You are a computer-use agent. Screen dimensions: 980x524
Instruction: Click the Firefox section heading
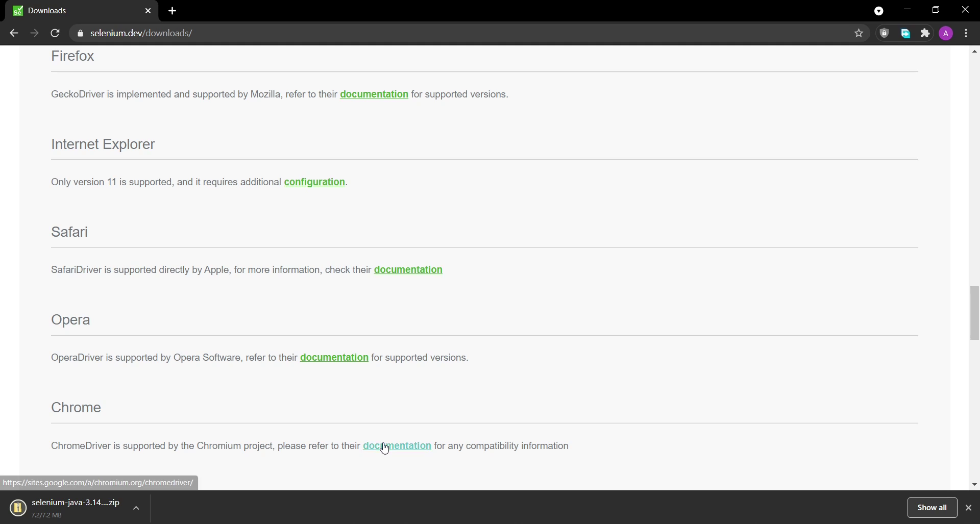click(x=72, y=56)
